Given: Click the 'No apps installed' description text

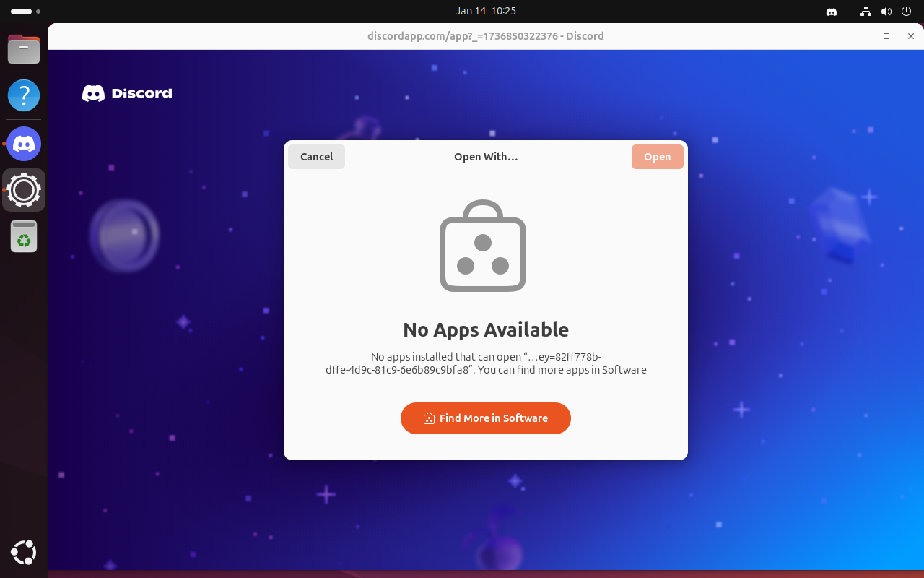Looking at the screenshot, I should coord(486,363).
